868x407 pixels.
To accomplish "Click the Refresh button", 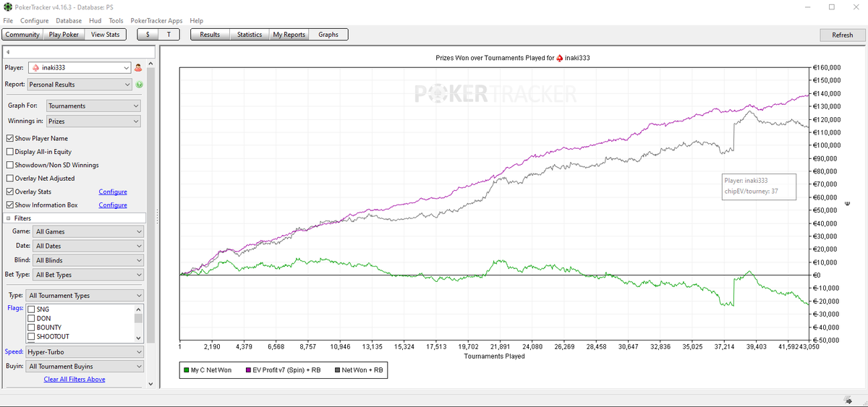I will coord(842,35).
